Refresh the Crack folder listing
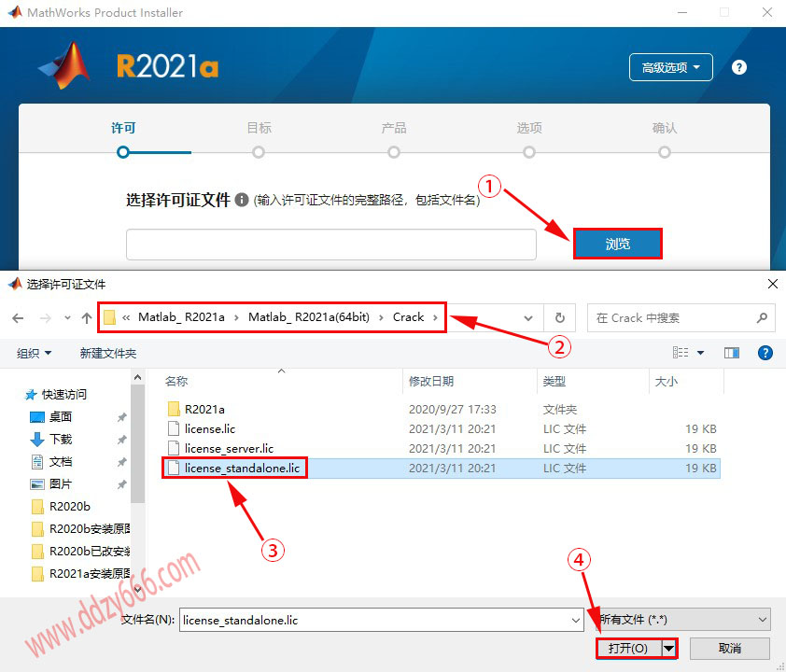Viewport: 786px width, 672px height. pyautogui.click(x=559, y=317)
